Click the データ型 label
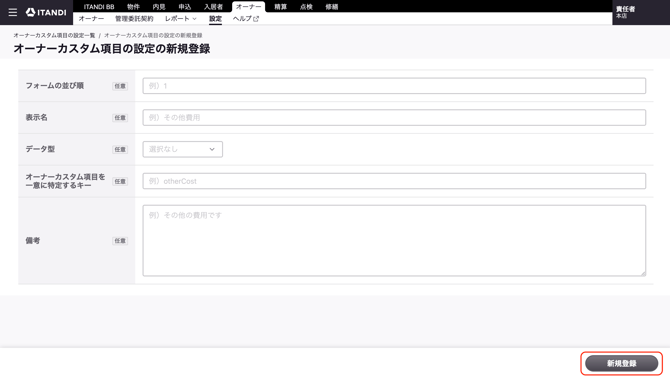 click(40, 149)
